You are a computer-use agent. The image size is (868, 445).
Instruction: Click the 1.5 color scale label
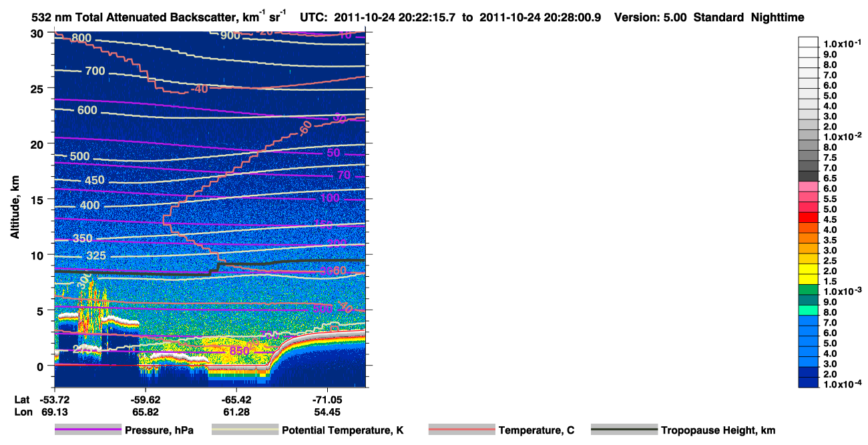pos(831,282)
